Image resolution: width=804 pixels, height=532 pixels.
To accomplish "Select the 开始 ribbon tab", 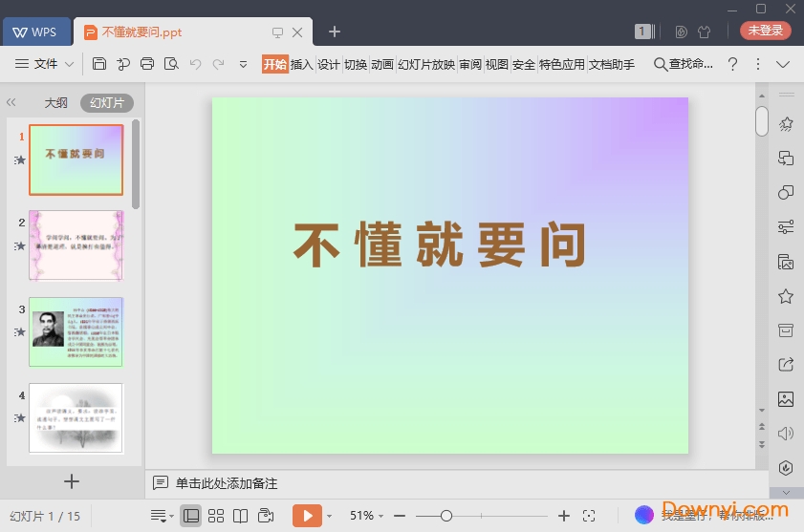I will point(274,64).
